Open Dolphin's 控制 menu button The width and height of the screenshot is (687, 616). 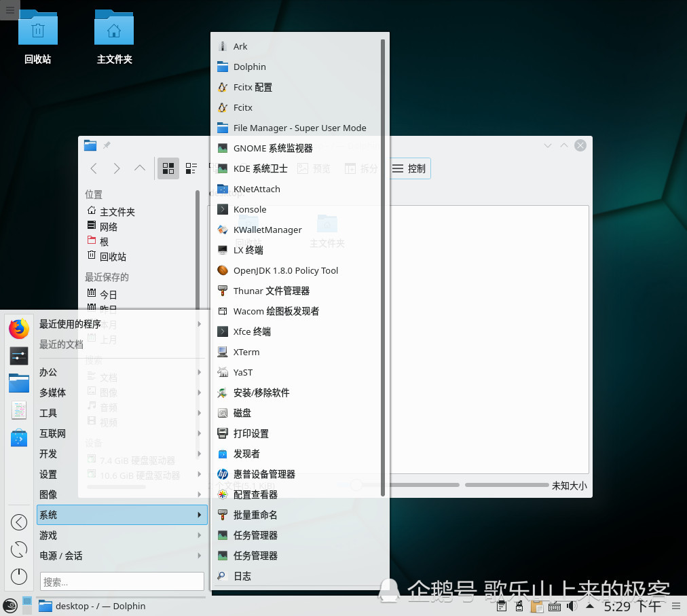click(x=409, y=168)
